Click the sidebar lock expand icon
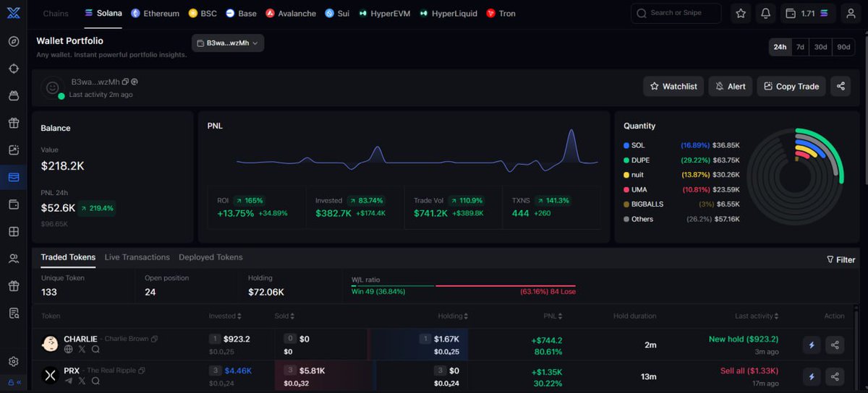Image resolution: width=868 pixels, height=393 pixels. tap(14, 383)
